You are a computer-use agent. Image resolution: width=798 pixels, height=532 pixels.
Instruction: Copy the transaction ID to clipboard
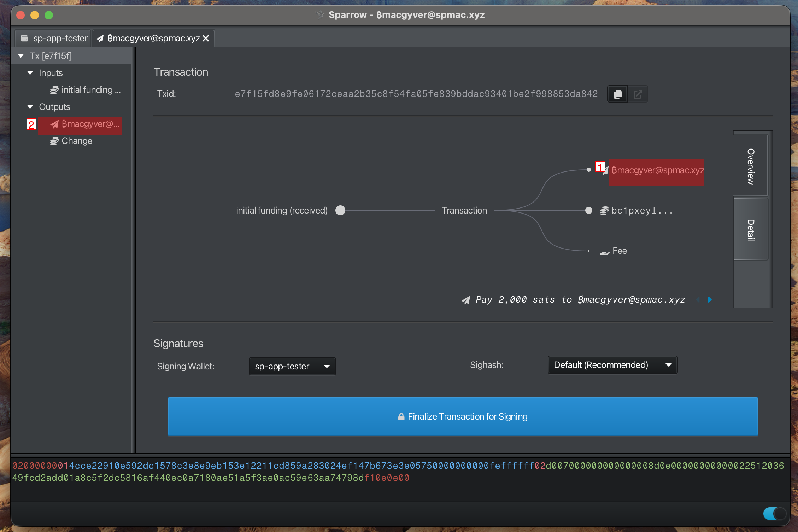click(617, 94)
